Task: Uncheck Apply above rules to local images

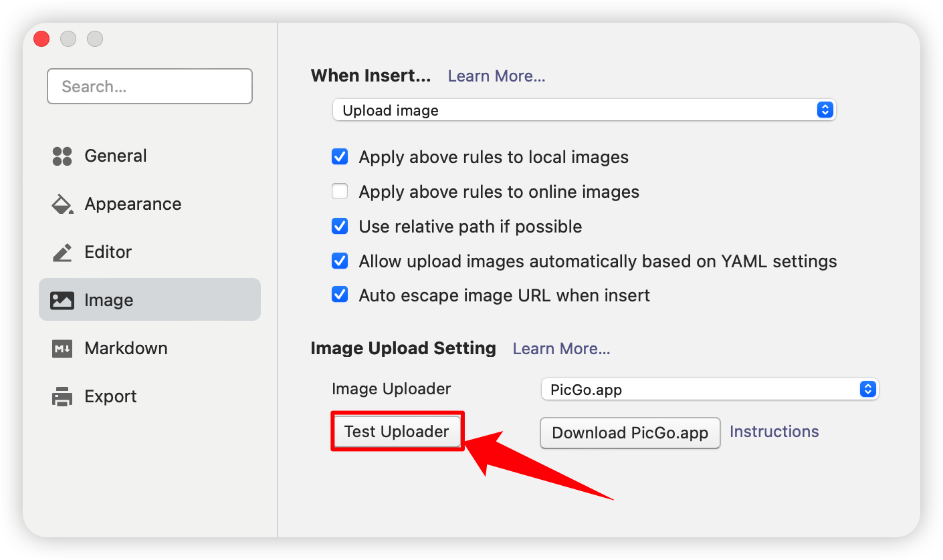Action: (x=340, y=157)
